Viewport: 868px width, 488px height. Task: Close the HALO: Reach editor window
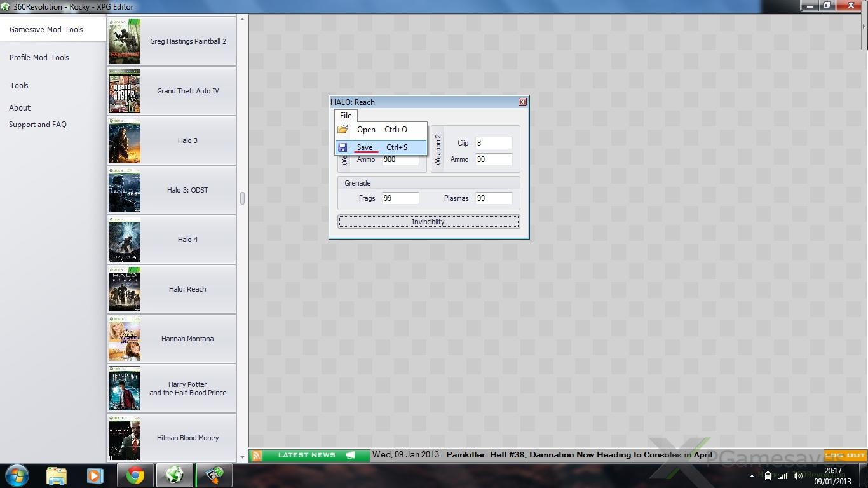click(522, 102)
